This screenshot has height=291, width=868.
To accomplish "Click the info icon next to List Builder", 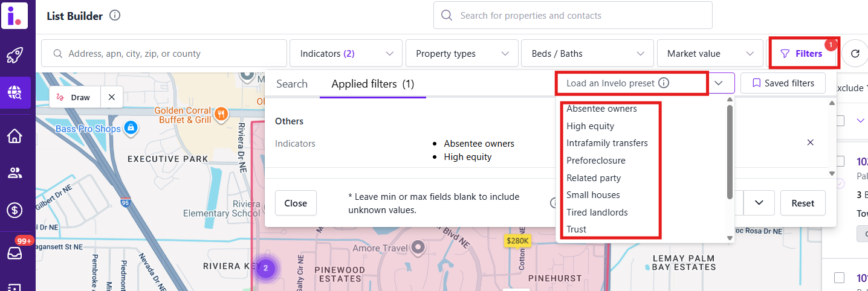I will [115, 16].
